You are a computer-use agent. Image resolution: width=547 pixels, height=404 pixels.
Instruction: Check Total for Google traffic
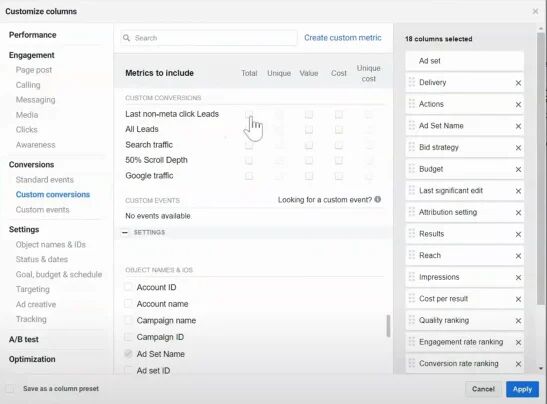click(249, 176)
